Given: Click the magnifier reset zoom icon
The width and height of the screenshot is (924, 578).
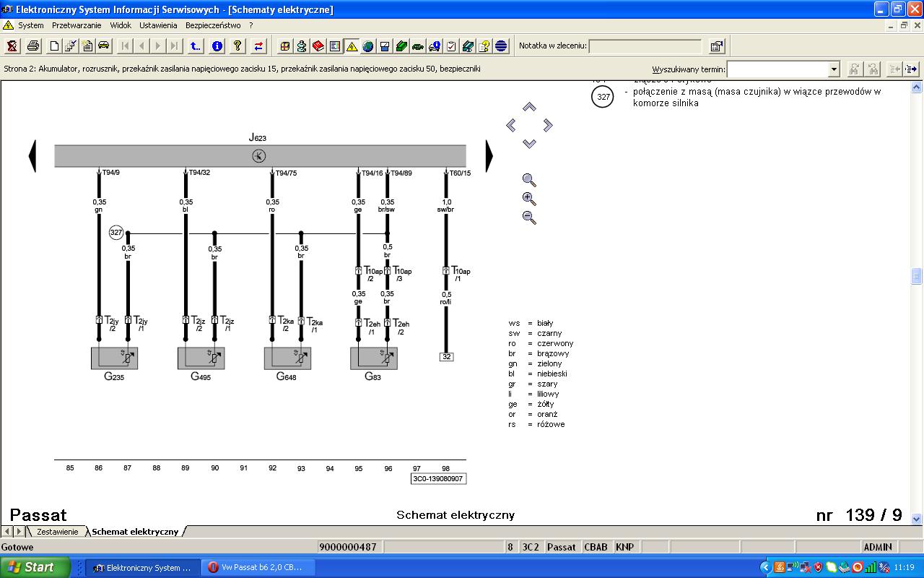Looking at the screenshot, I should tap(529, 180).
